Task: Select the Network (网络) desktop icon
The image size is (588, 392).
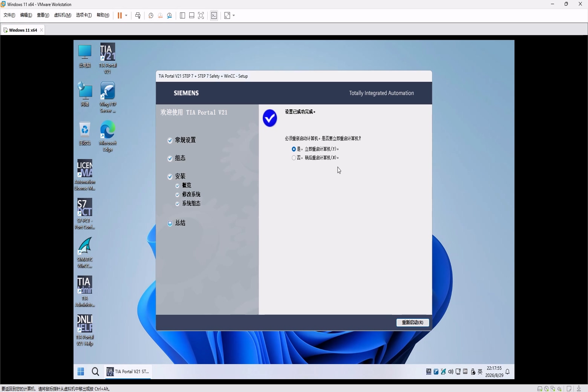Action: [x=85, y=94]
